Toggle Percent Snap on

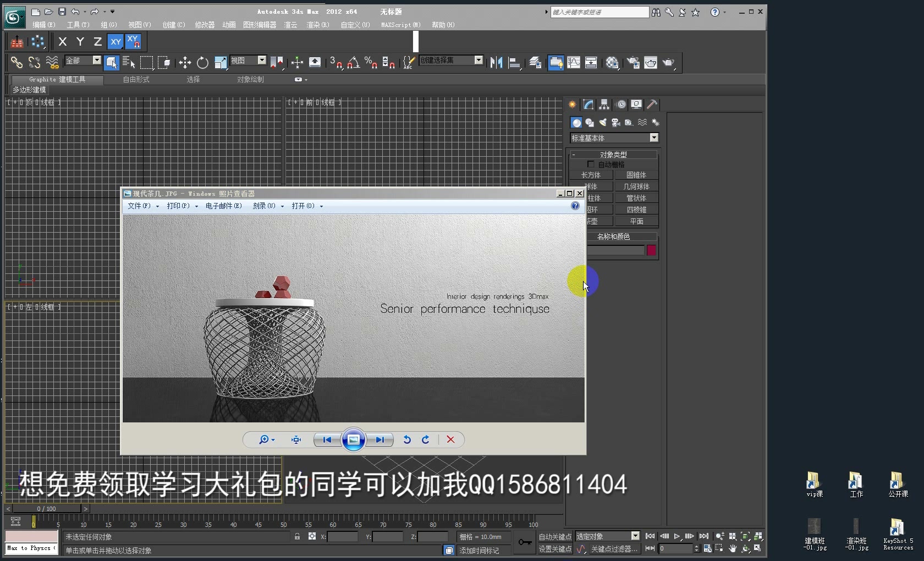(x=371, y=63)
